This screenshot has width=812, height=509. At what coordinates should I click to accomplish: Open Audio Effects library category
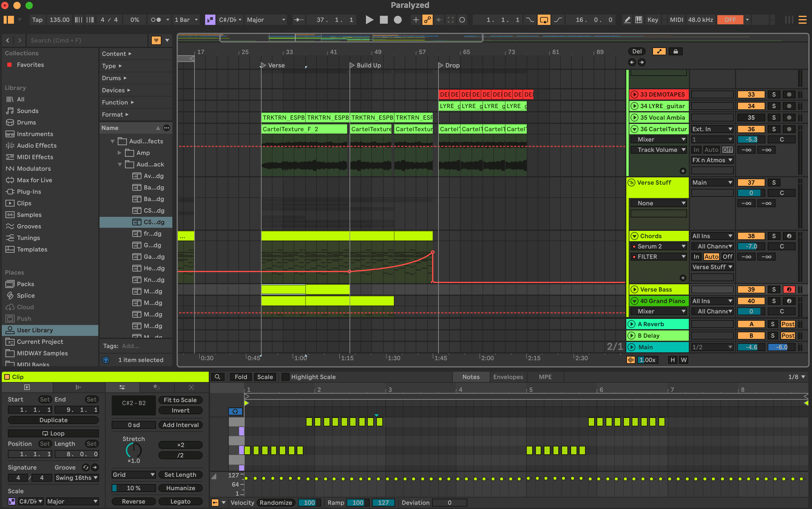[x=37, y=145]
